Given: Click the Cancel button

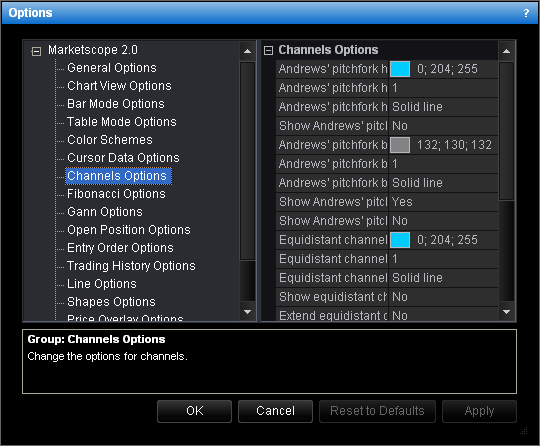Looking at the screenshot, I should click(276, 411).
